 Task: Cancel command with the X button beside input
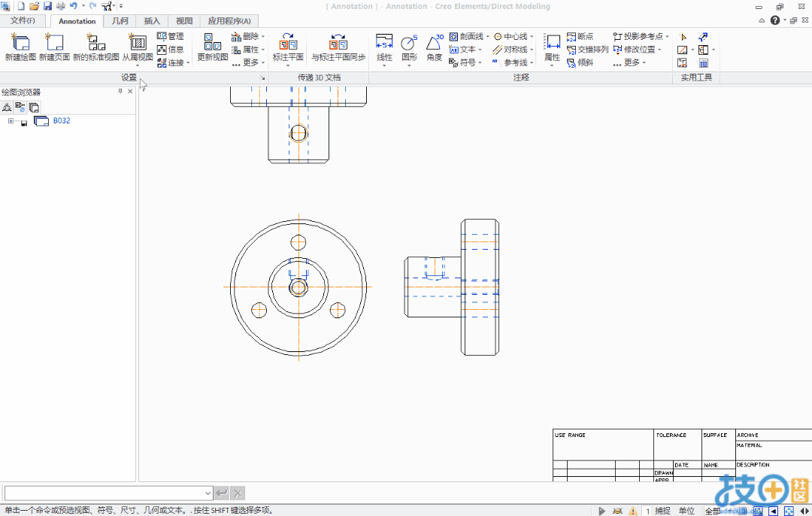pos(237,493)
